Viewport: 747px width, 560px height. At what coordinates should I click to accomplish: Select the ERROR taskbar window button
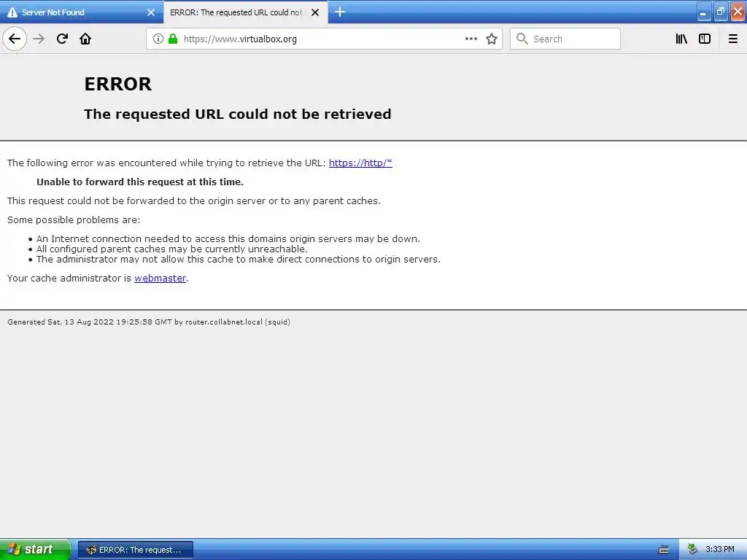point(136,550)
